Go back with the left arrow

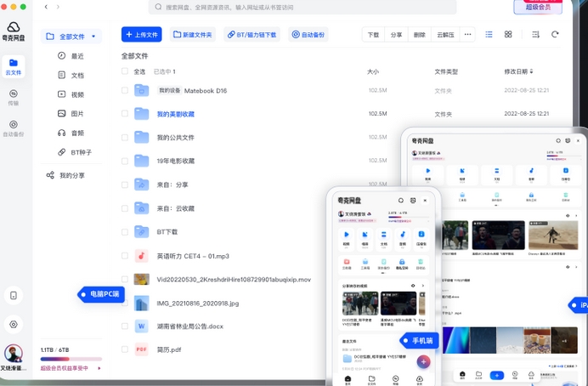[46, 7]
